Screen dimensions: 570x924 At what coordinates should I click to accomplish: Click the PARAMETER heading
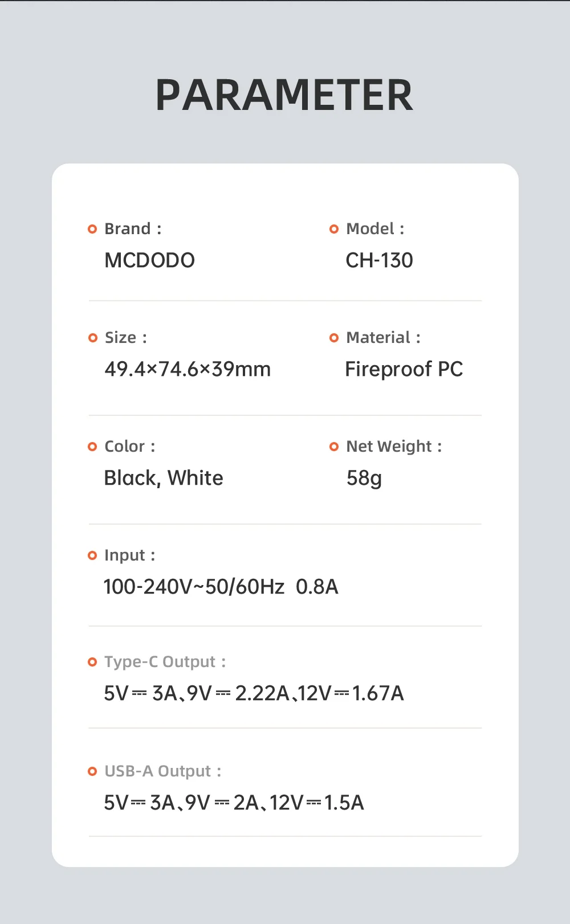tap(284, 95)
